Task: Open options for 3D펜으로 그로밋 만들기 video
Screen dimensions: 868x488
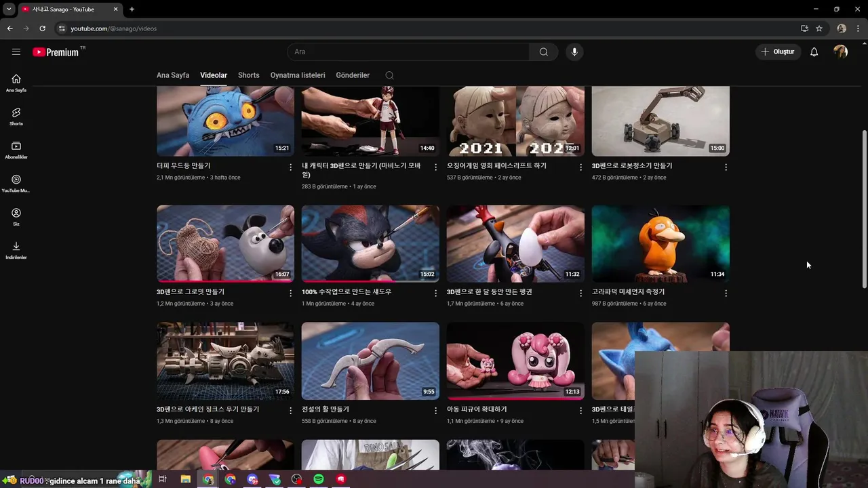Action: coord(291,293)
